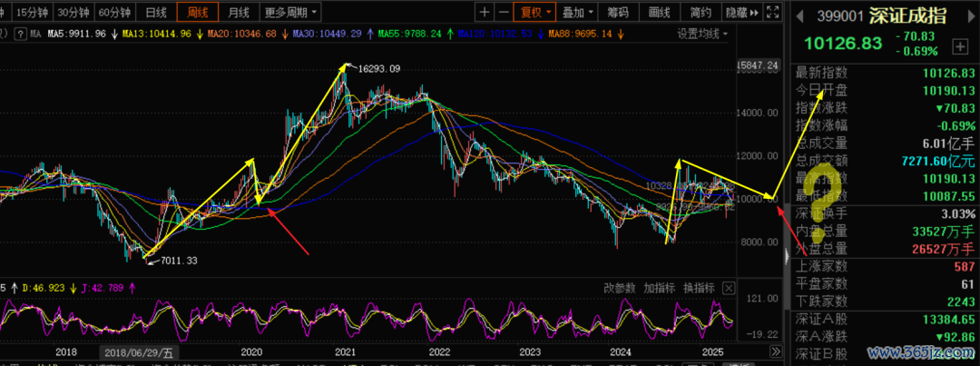Open the 叠加 overlay dropdown
Viewport: 980px width, 366px height.
coord(578,13)
